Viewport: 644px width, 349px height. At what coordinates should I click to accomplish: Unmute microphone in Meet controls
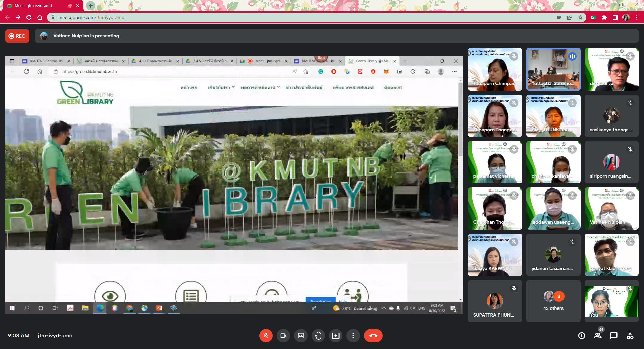[266, 336]
